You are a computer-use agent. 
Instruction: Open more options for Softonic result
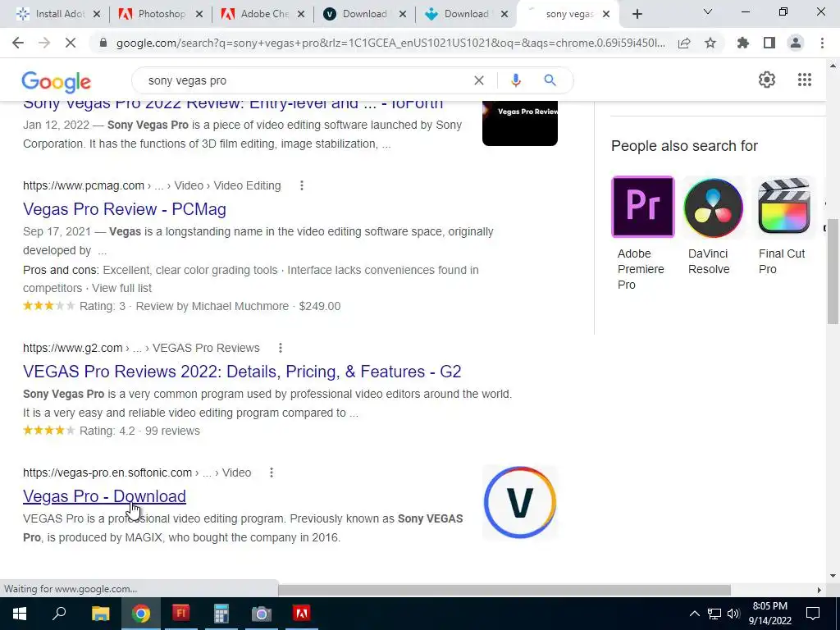pyautogui.click(x=272, y=472)
